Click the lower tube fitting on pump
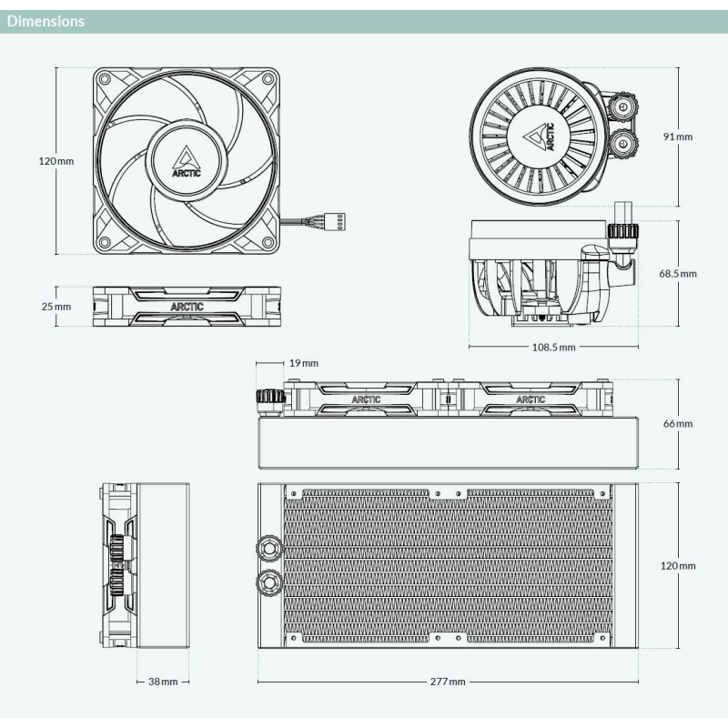The height and width of the screenshot is (728, 728). pyautogui.click(x=623, y=143)
